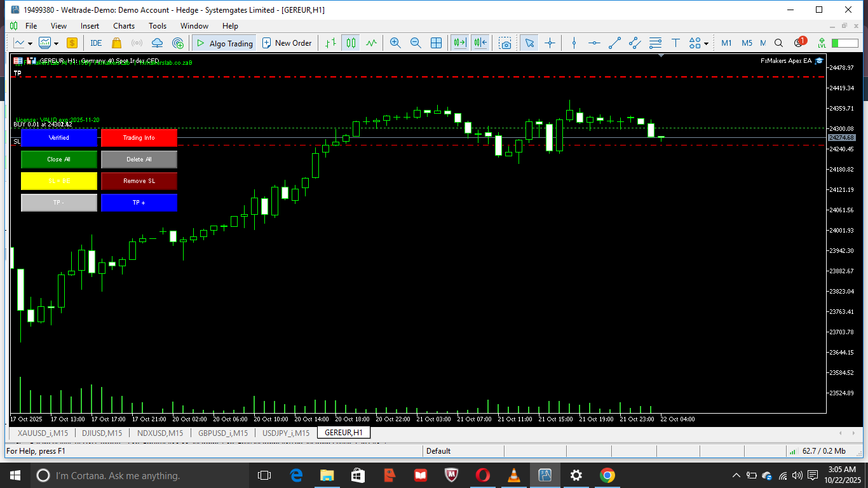Enable chart auto scroll
This screenshot has height=488, width=868.
coord(460,43)
